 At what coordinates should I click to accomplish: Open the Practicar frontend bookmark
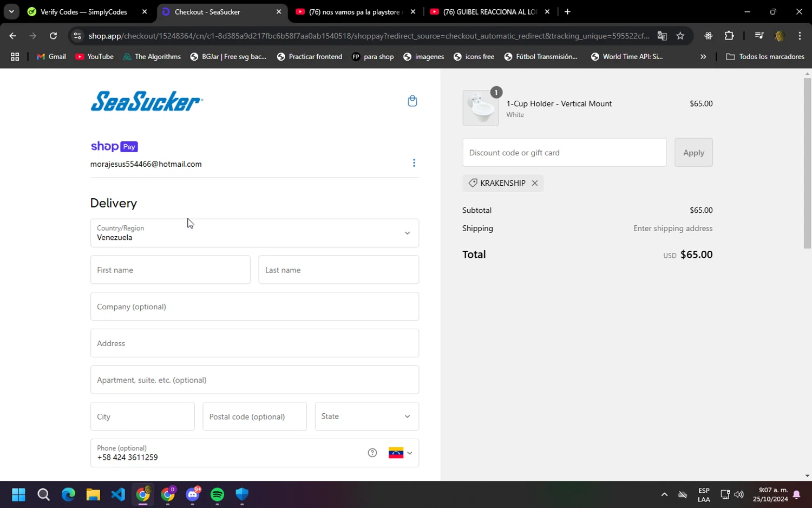pyautogui.click(x=310, y=56)
